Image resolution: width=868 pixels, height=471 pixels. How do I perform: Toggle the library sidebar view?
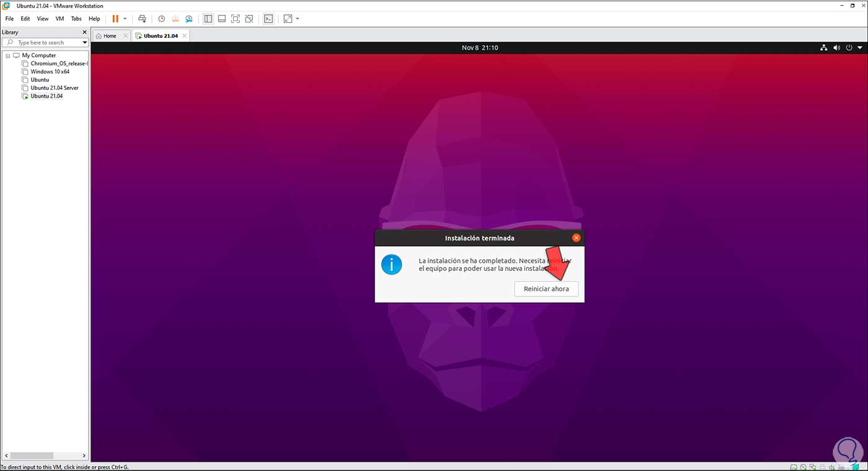(x=208, y=19)
